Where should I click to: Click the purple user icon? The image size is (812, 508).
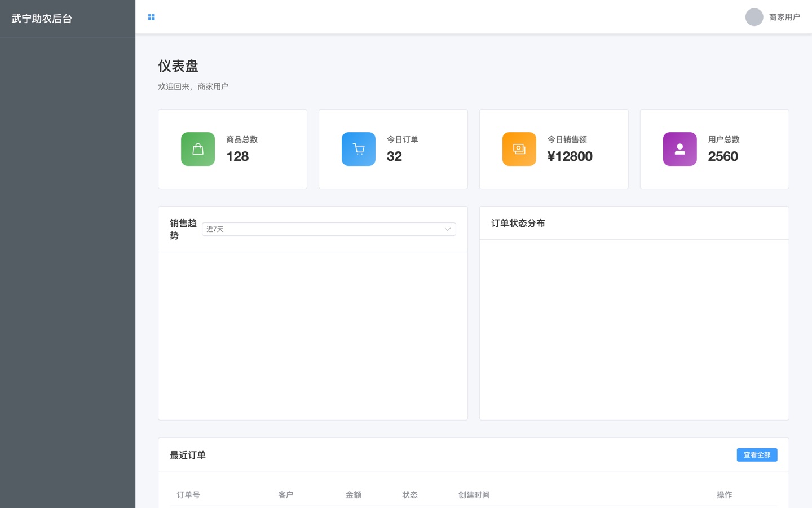coord(680,149)
